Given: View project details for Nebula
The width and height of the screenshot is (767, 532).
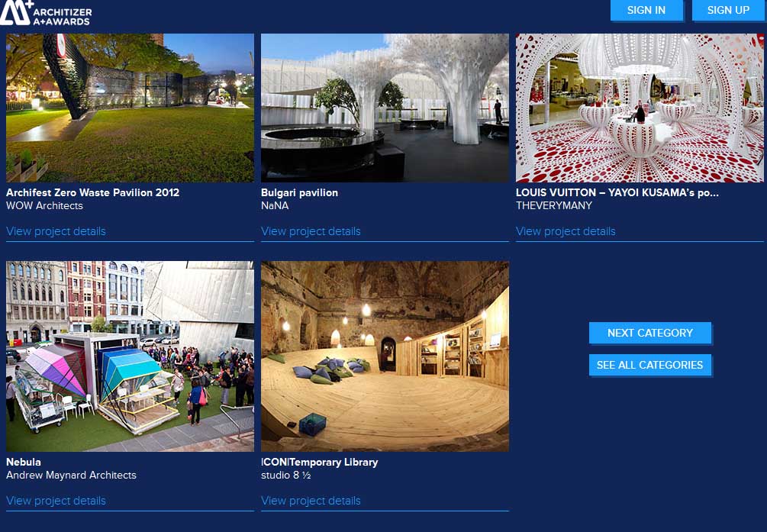Looking at the screenshot, I should tap(56, 501).
